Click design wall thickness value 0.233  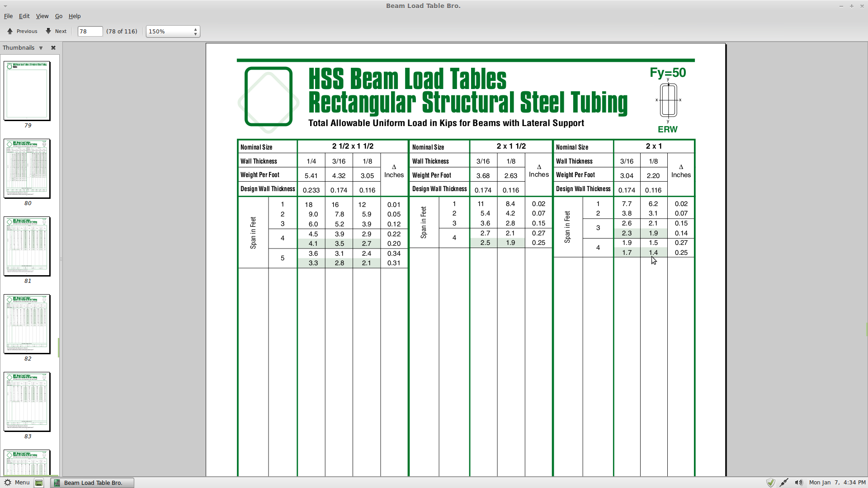coord(311,190)
